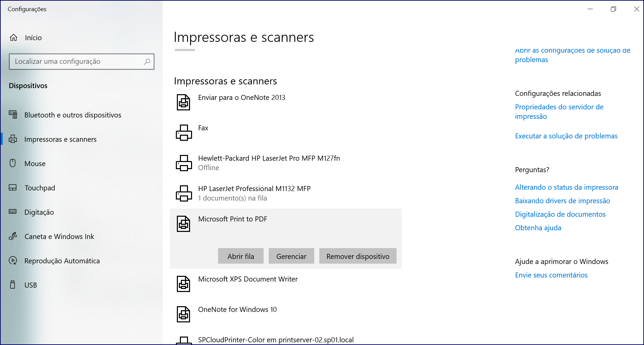Click the Microsoft XPS Document Writer icon

(x=184, y=284)
